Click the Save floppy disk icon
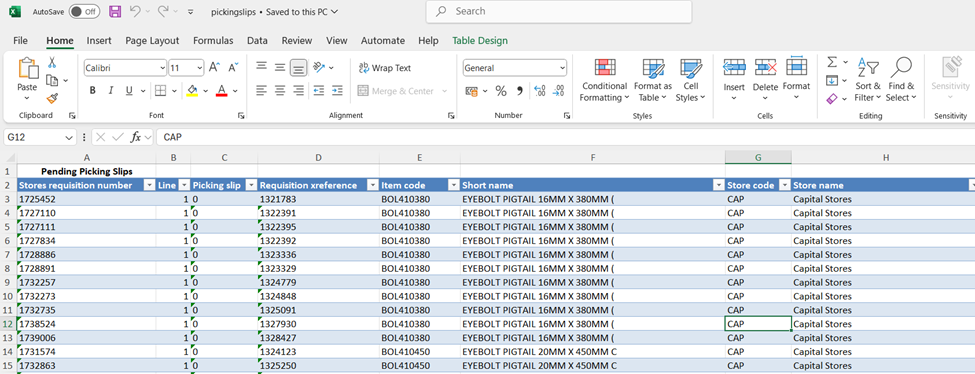 coord(115,11)
